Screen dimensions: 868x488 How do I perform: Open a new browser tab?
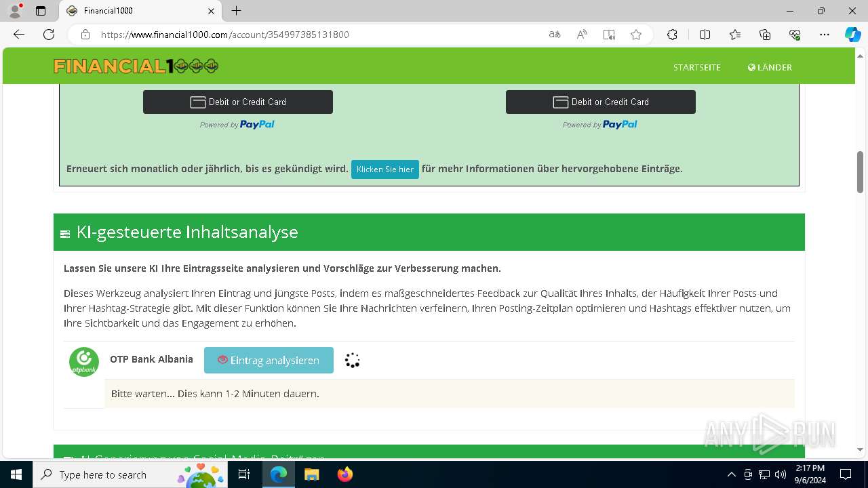point(236,11)
